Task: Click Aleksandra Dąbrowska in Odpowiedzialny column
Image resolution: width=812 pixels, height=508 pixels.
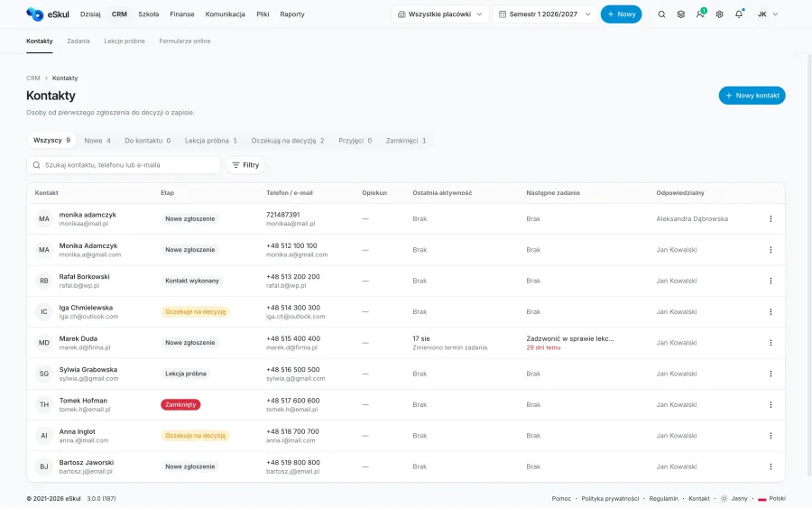Action: pyautogui.click(x=692, y=219)
